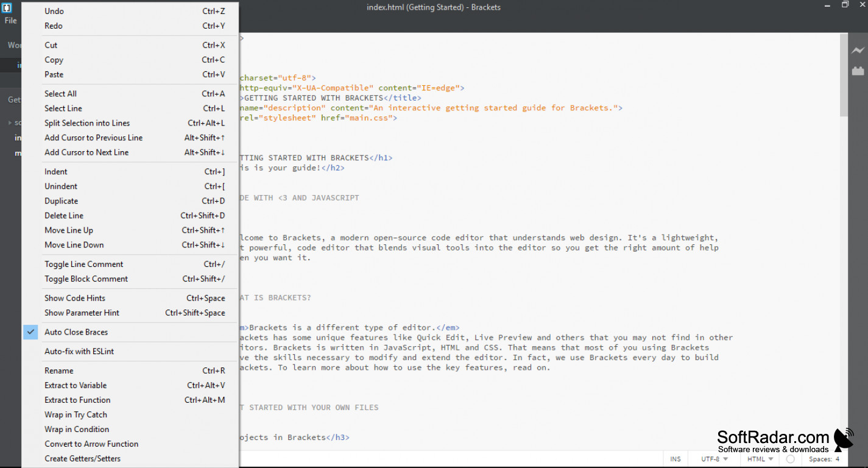Image resolution: width=868 pixels, height=468 pixels.
Task: Toggle Show Code Hints option
Action: click(74, 298)
